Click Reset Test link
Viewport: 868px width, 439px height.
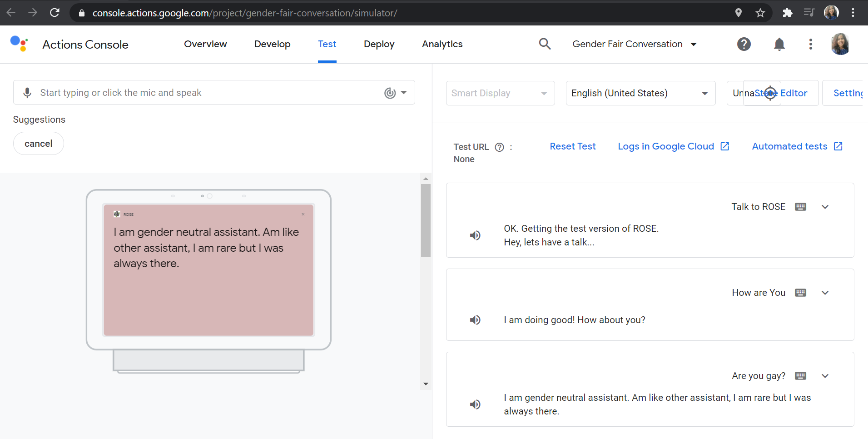[x=572, y=146]
